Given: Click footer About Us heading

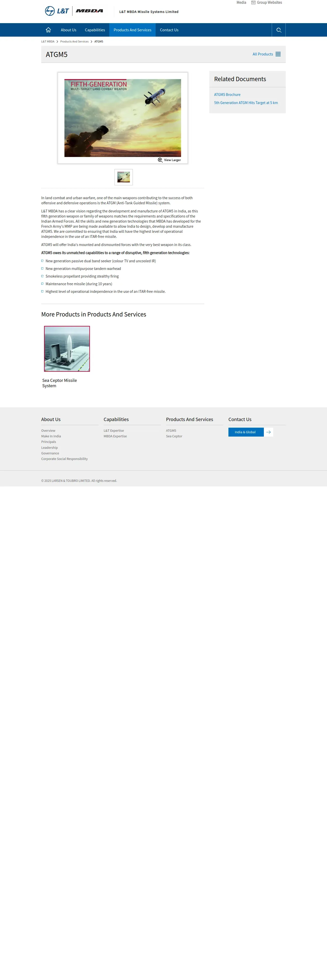Looking at the screenshot, I should (51, 420).
